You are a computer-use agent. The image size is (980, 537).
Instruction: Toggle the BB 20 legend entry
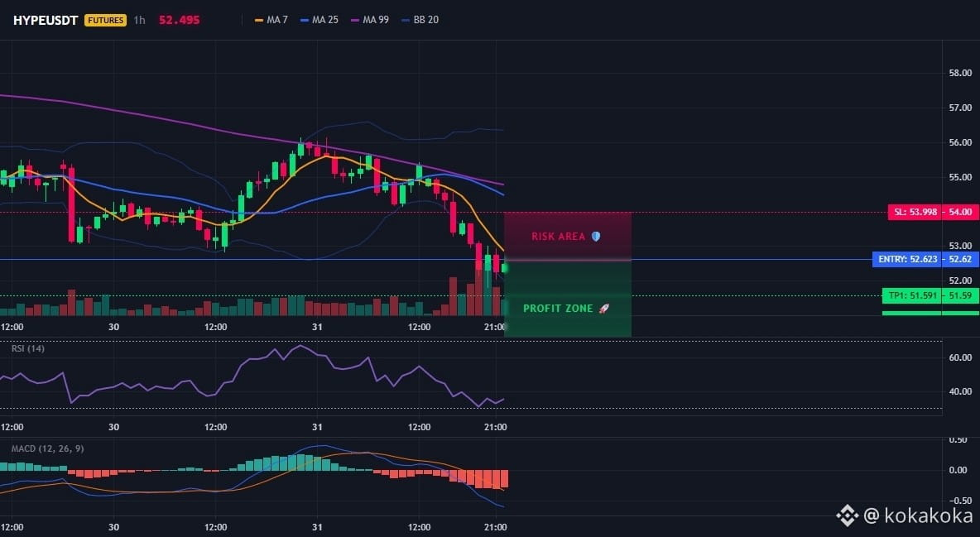click(420, 20)
